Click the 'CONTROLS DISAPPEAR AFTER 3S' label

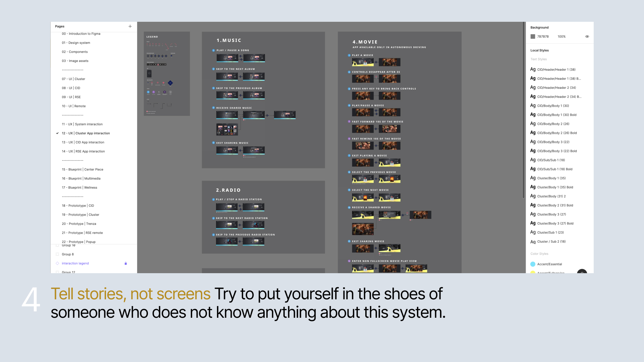376,72
